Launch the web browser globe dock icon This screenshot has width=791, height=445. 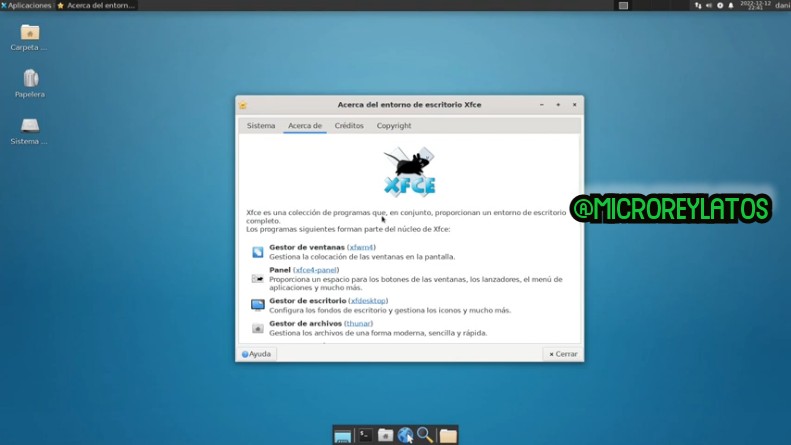[405, 435]
